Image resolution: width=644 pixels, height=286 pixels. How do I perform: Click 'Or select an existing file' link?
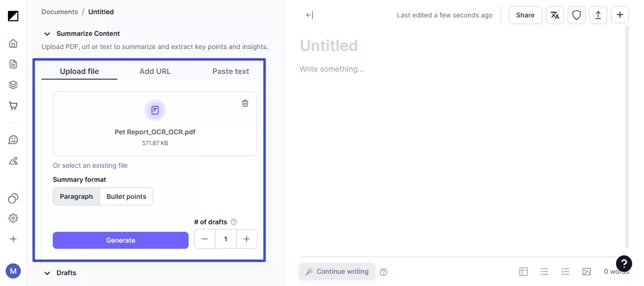(91, 164)
